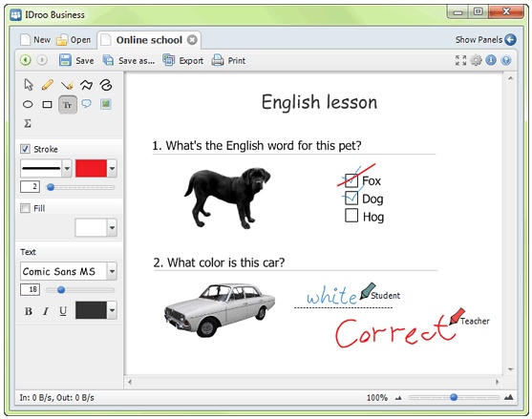Select the rectangle shape tool
This screenshot has width=532, height=419.
pos(47,104)
